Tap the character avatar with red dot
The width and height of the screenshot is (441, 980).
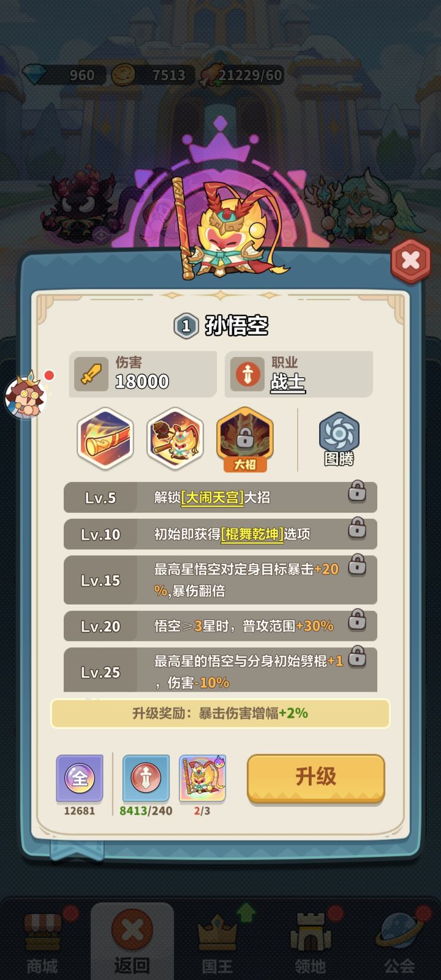coord(26,395)
